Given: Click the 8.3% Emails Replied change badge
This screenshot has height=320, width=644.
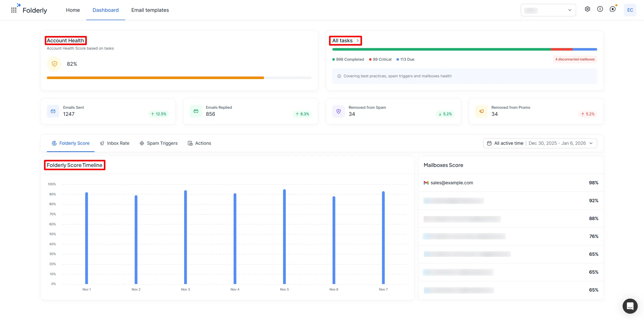Looking at the screenshot, I should click(302, 114).
